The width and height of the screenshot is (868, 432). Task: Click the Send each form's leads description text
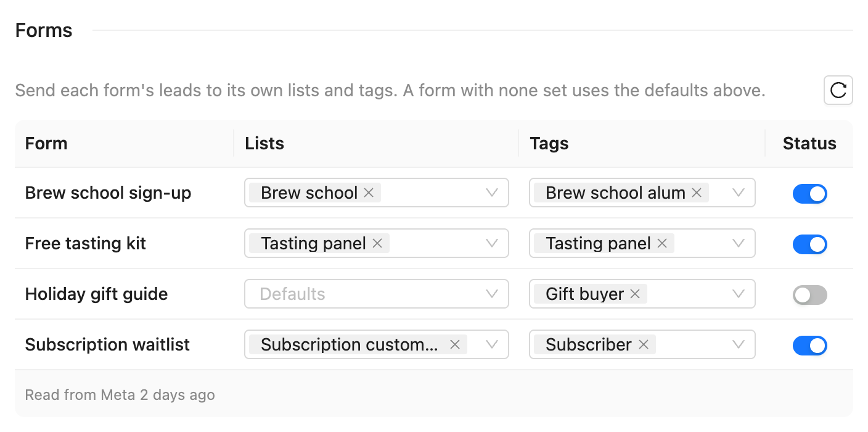pos(390,91)
